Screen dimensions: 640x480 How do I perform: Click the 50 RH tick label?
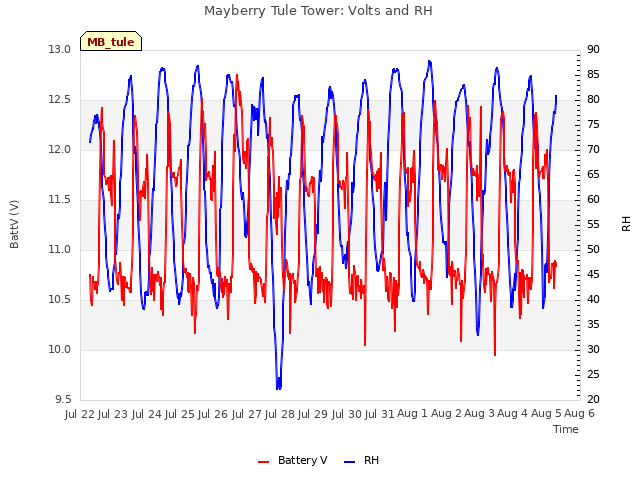click(x=593, y=249)
